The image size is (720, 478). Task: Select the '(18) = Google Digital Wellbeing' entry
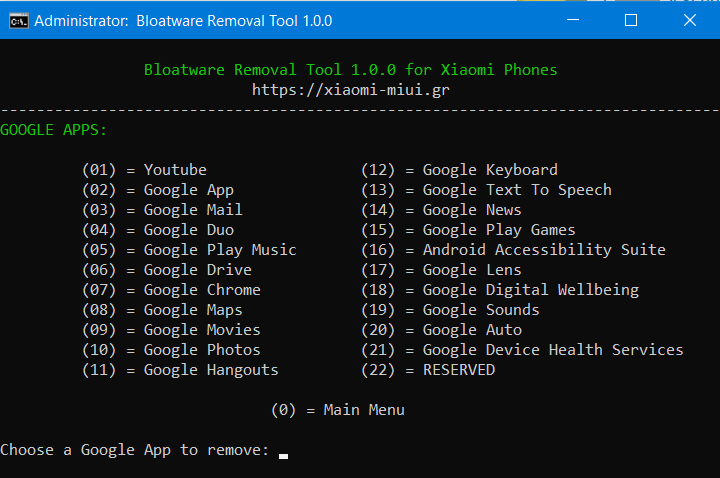point(500,290)
